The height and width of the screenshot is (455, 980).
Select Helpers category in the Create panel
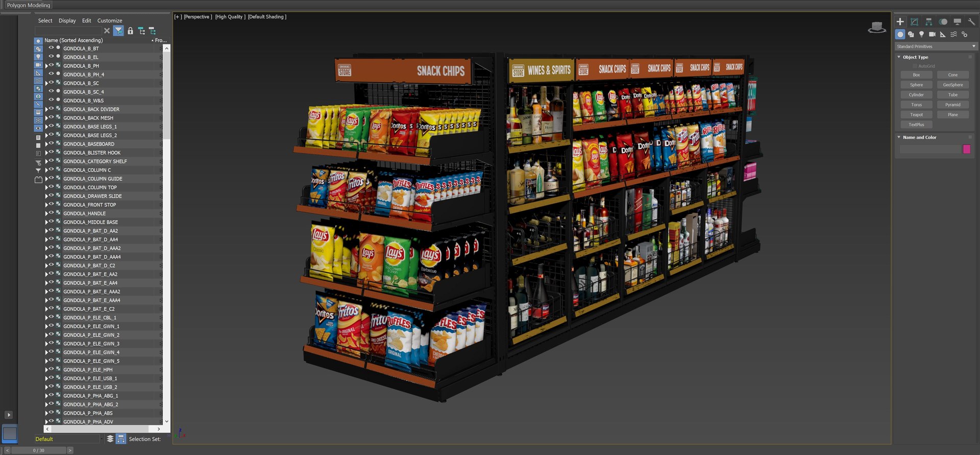943,34
